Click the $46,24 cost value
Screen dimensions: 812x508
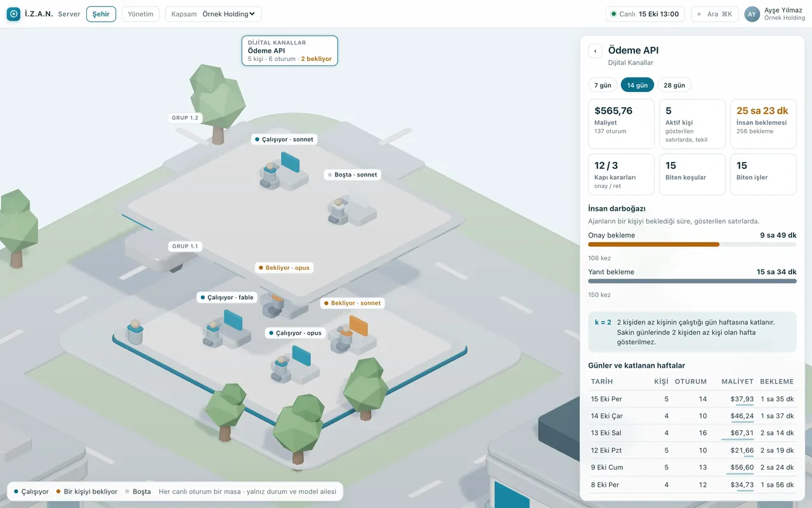(742, 416)
